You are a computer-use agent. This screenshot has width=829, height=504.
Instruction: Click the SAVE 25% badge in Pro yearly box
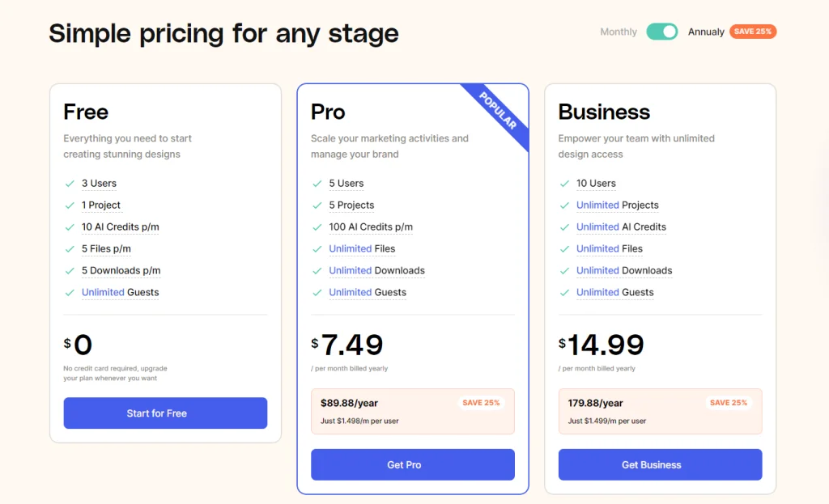pyautogui.click(x=481, y=403)
